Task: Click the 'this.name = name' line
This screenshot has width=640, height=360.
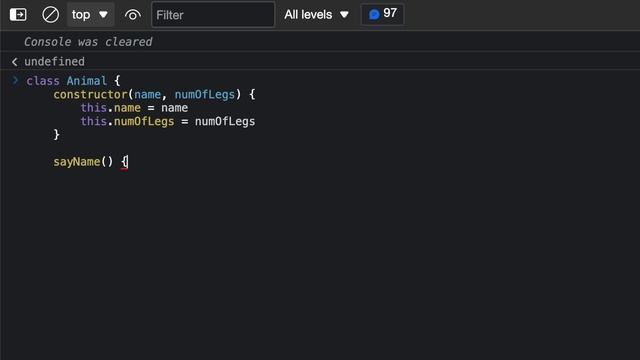Action: [x=134, y=108]
